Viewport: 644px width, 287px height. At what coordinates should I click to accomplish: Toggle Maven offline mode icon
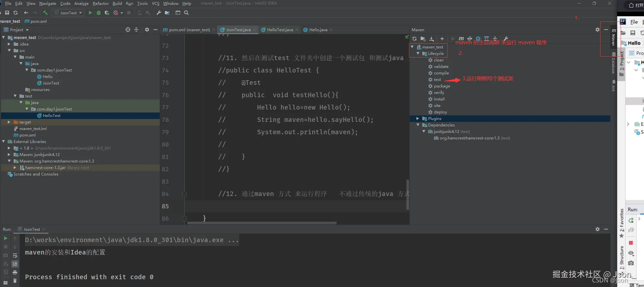pos(470,39)
